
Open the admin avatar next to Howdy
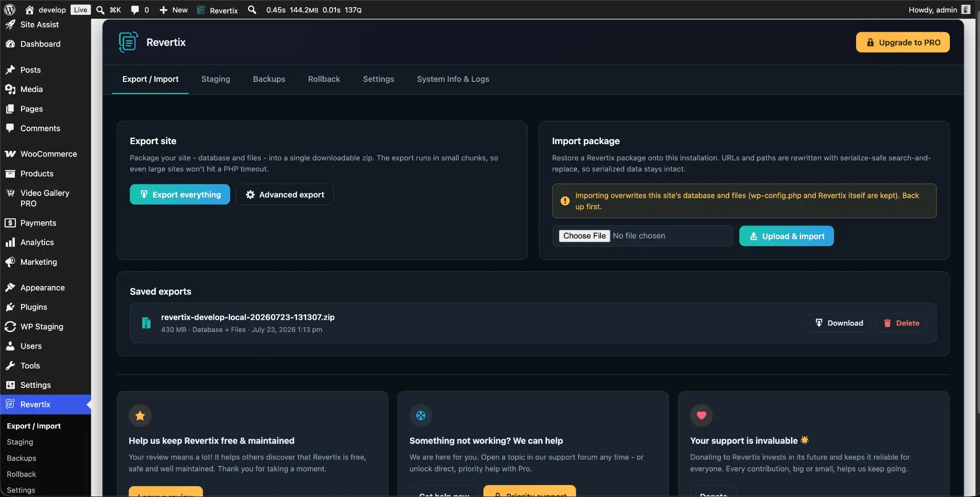pyautogui.click(x=966, y=10)
